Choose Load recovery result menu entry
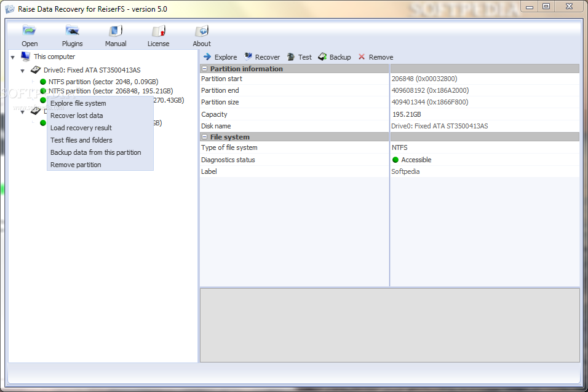This screenshot has width=588, height=392. pyautogui.click(x=100, y=128)
